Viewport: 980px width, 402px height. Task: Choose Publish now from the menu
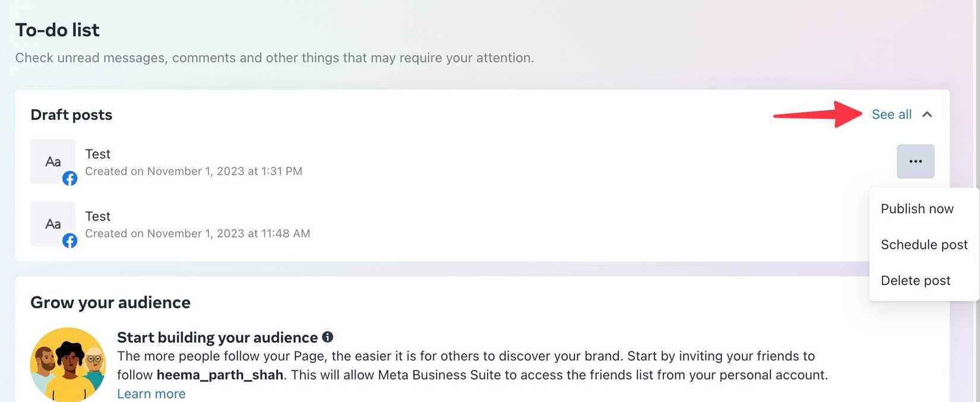[x=917, y=208]
